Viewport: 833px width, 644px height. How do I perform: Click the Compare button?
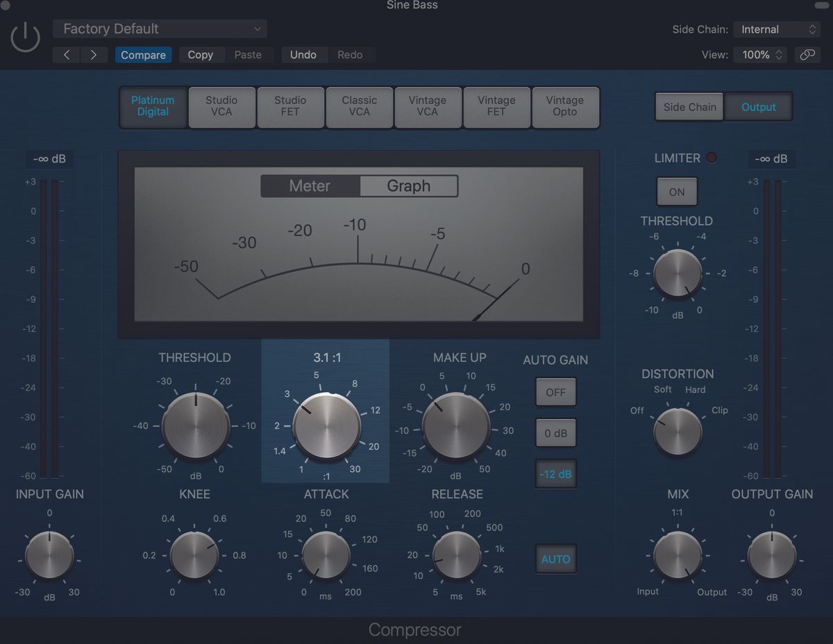coord(143,54)
